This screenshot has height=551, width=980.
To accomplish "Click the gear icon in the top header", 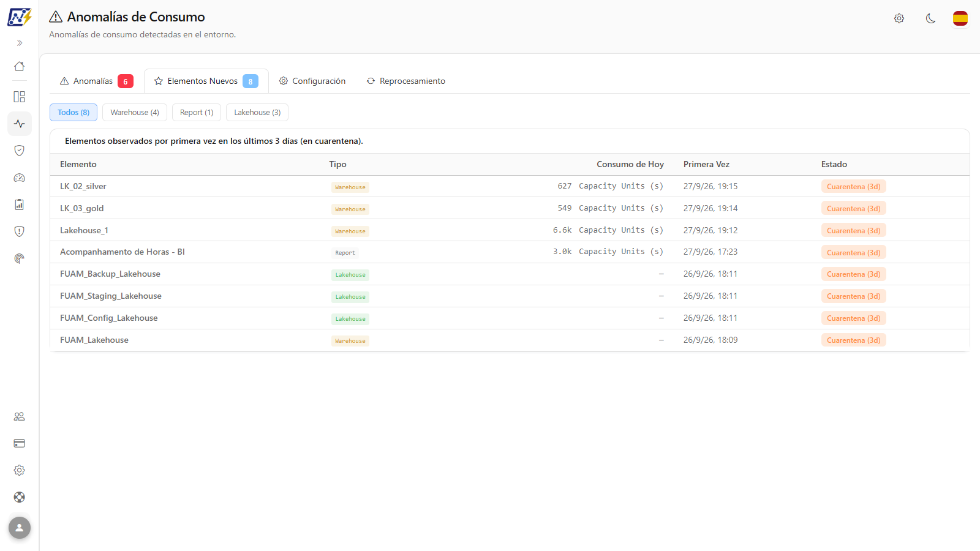I will (899, 18).
